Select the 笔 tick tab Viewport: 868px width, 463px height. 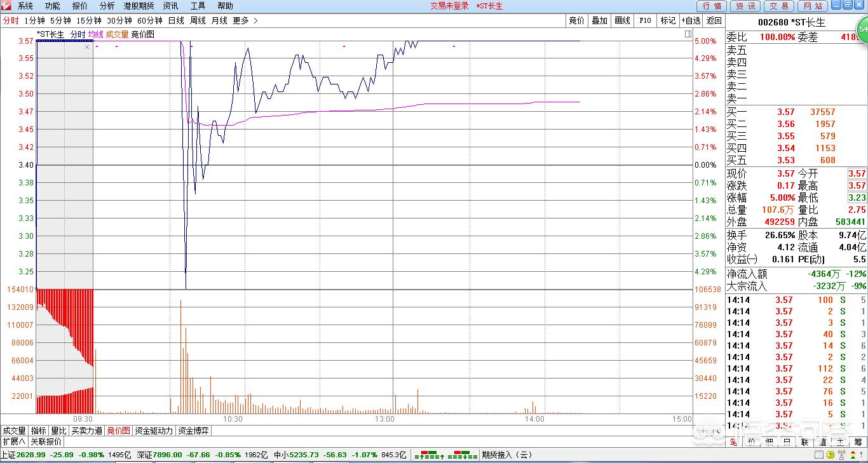(x=733, y=442)
